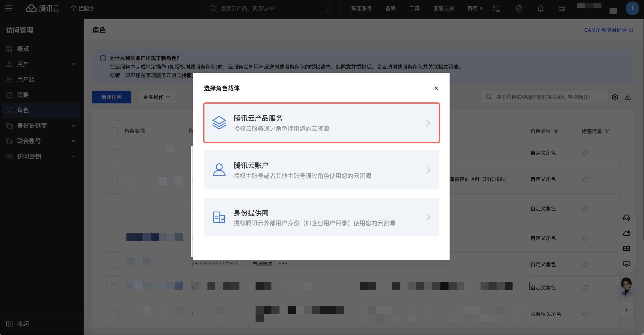Choose 身份提供商 as role entity
Screen dimensions: 644x335
point(321,217)
